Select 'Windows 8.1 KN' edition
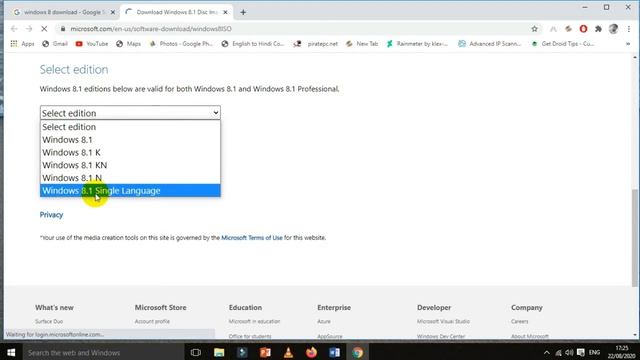Image resolution: width=640 pixels, height=360 pixels. 130,165
